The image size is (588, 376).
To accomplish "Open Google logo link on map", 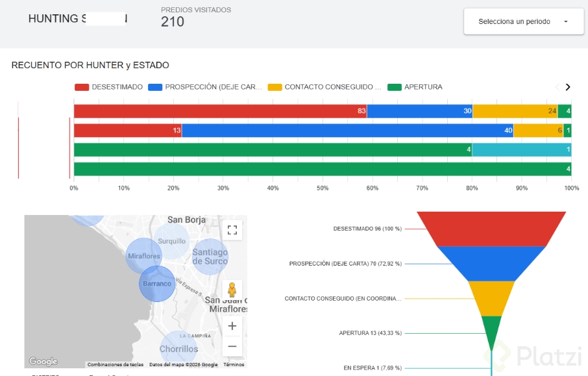I will pyautogui.click(x=43, y=361).
